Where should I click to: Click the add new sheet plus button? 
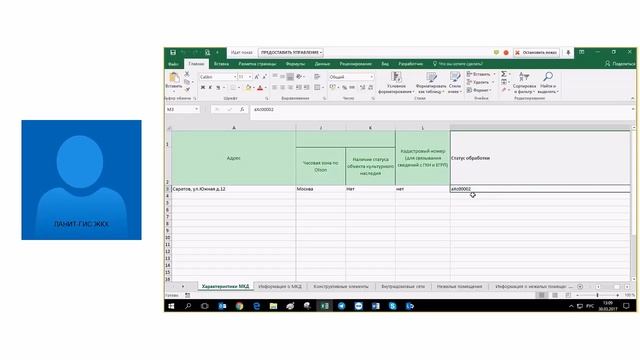coord(580,287)
